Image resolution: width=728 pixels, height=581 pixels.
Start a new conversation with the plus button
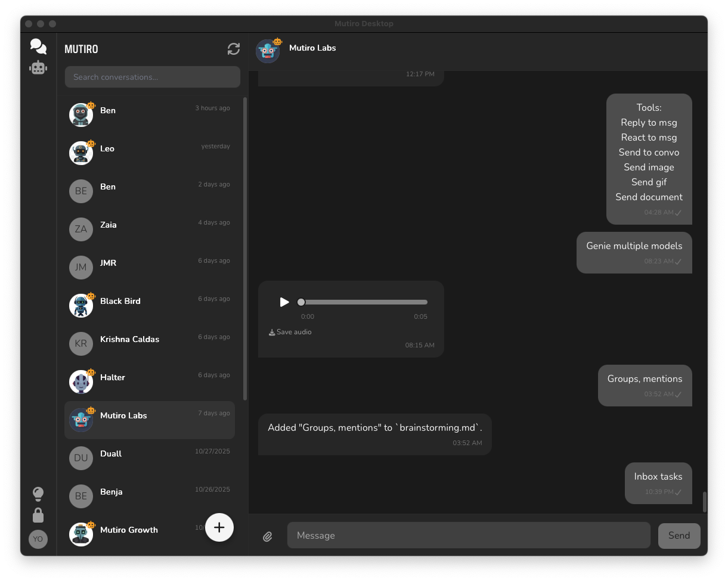[219, 527]
